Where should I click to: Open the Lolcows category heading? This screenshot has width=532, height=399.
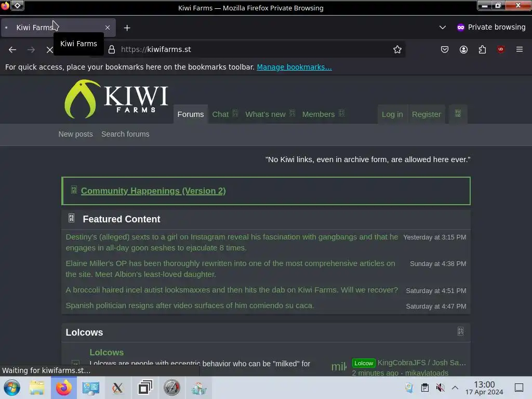[x=84, y=332]
